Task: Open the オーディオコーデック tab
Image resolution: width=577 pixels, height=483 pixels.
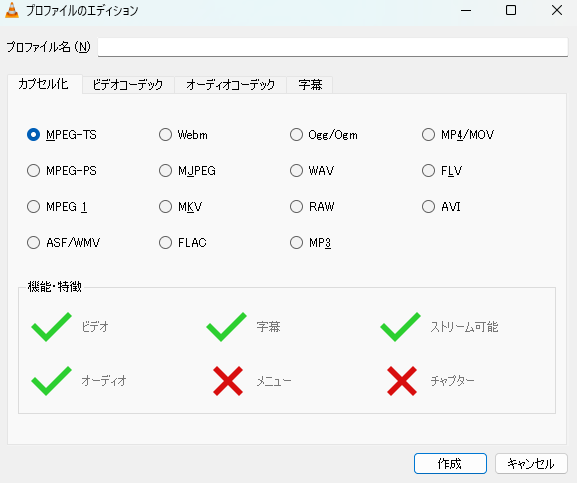Action: (x=230, y=85)
